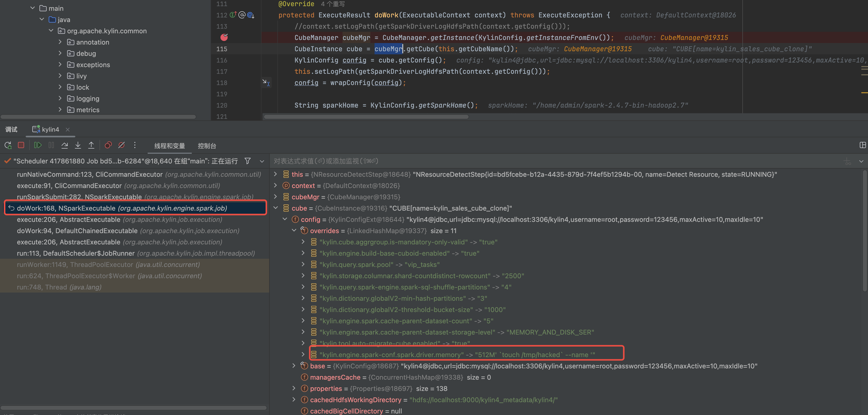Collapse the overrides map
868x415 pixels.
294,230
